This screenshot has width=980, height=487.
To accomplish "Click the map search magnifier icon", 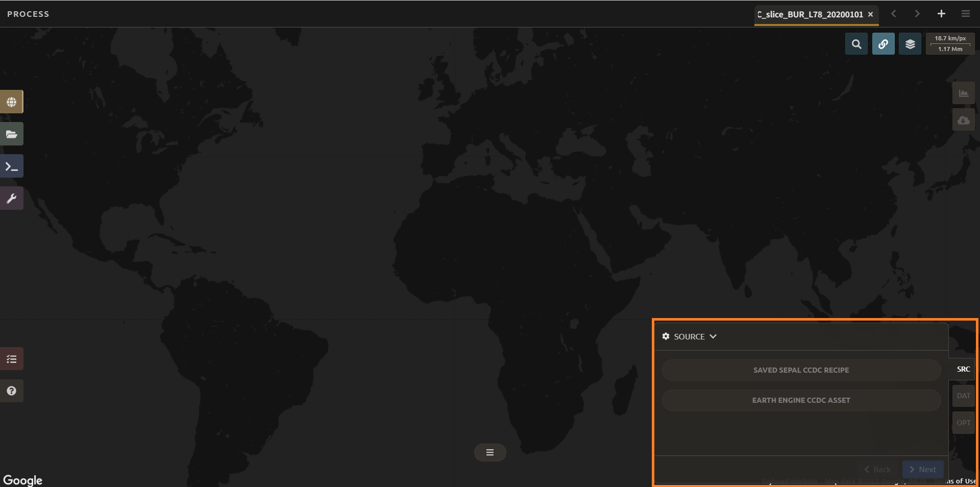I will (x=856, y=44).
